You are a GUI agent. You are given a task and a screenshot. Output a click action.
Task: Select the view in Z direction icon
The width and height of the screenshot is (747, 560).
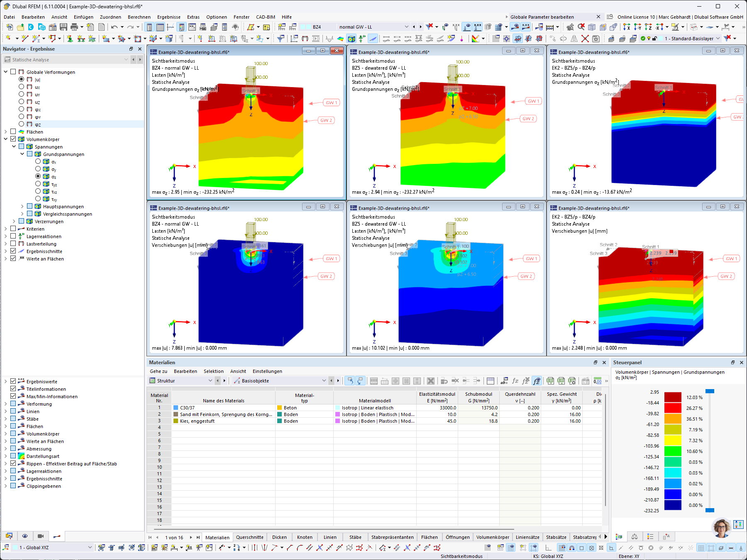648,27
